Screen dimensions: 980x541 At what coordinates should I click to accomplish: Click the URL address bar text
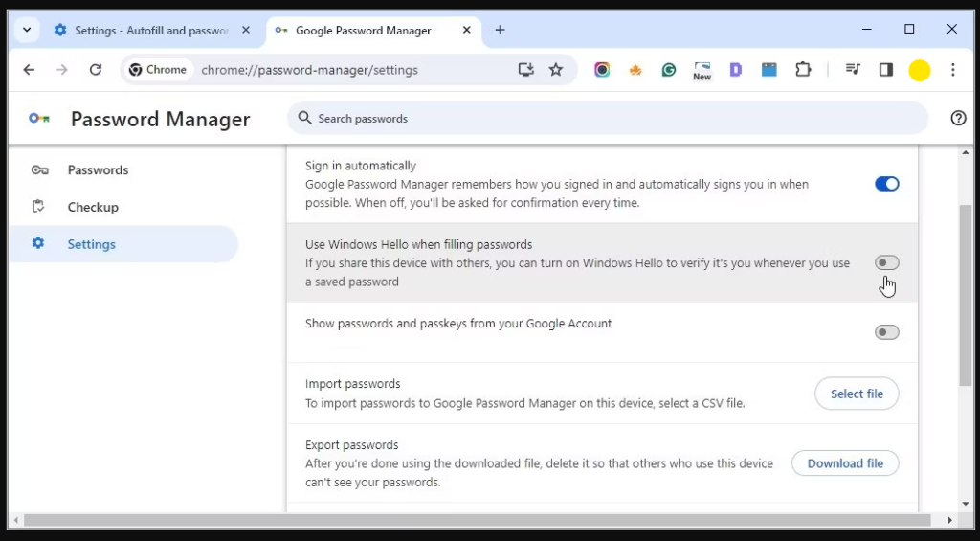pyautogui.click(x=309, y=70)
